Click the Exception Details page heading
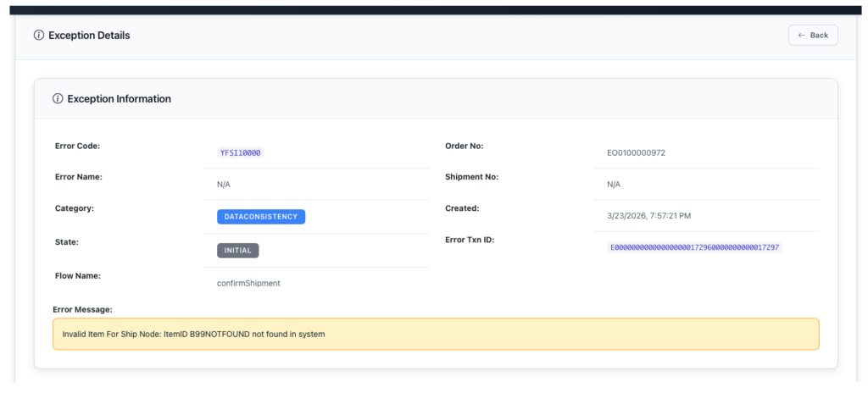Screen dimensions: 868x393 [x=89, y=36]
